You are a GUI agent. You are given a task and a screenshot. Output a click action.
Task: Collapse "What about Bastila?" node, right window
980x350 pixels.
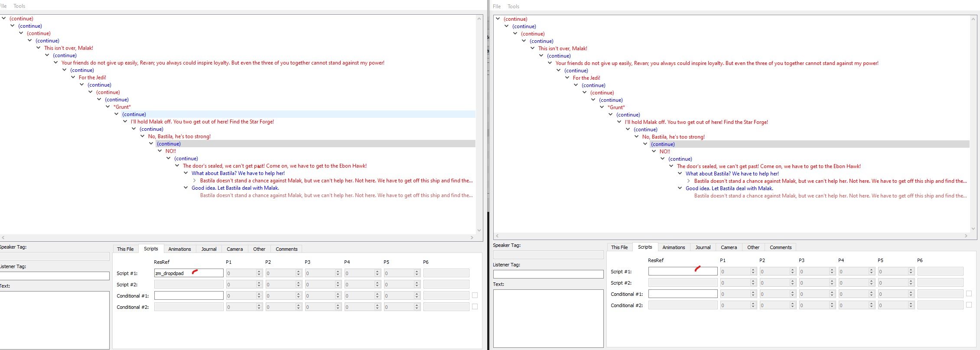tap(680, 174)
